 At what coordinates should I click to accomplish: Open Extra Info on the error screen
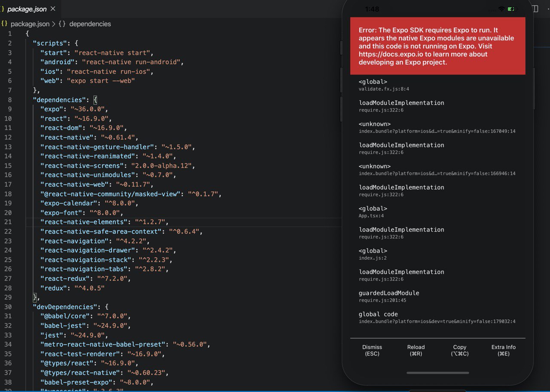pos(504,350)
